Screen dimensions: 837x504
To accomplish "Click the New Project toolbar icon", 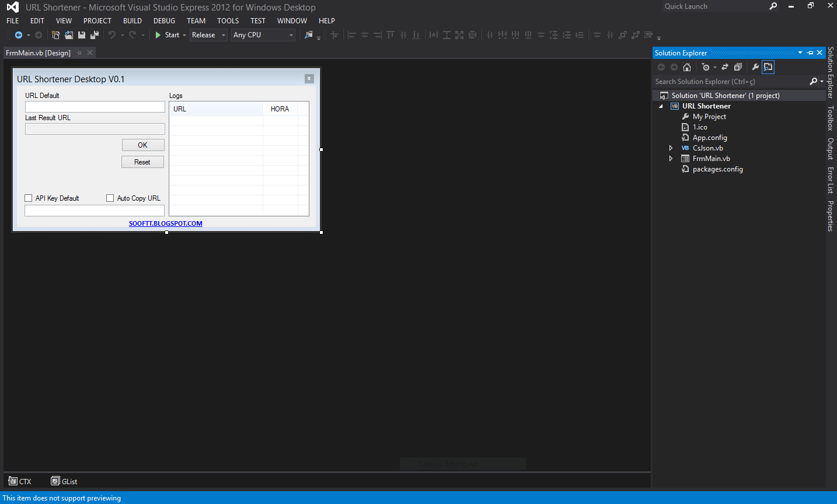I will point(56,35).
